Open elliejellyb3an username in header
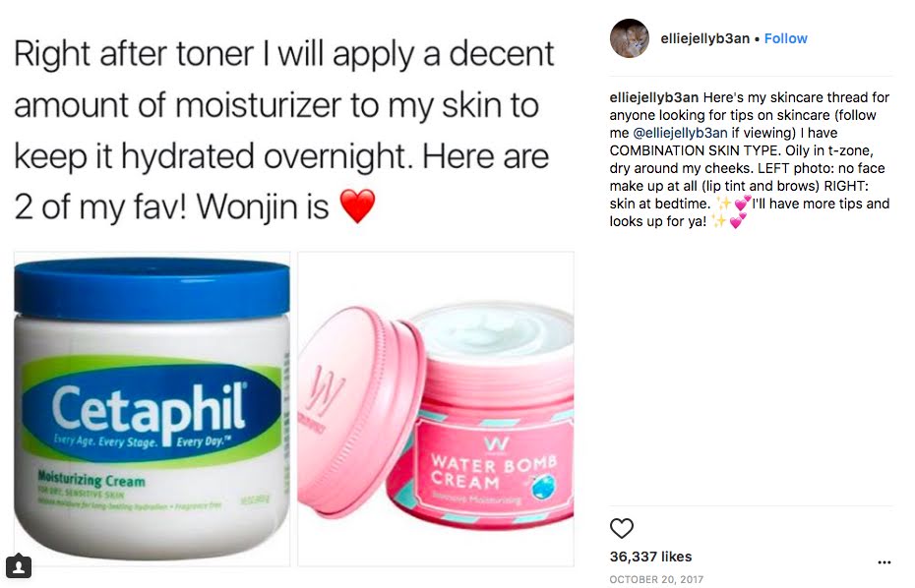Viewport: 915px width, 588px height. point(704,38)
